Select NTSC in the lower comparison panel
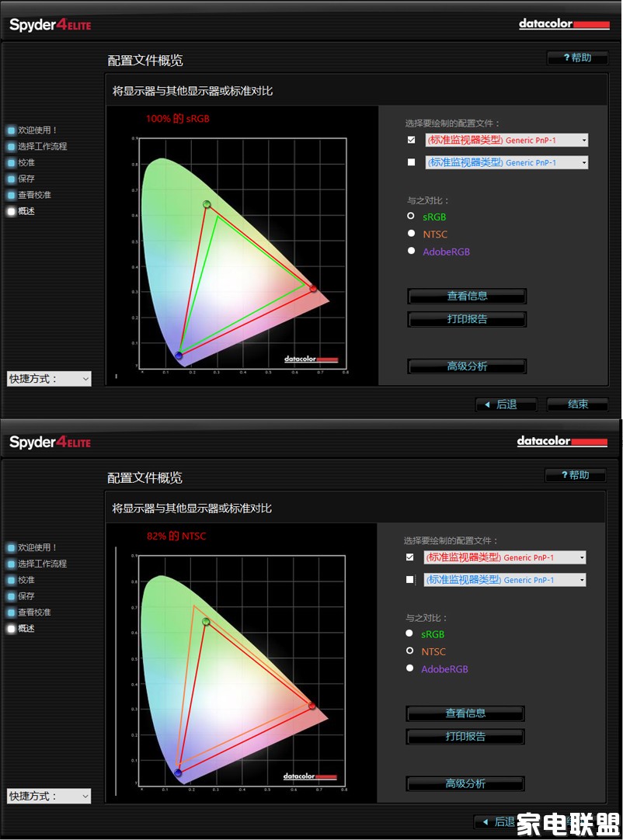The image size is (623, 840). click(x=409, y=651)
